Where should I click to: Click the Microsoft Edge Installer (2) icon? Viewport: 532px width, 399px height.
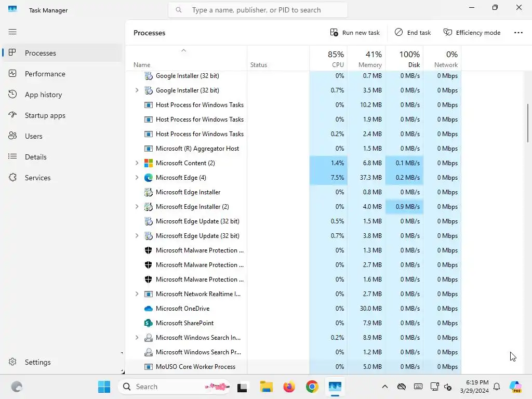coord(148,207)
